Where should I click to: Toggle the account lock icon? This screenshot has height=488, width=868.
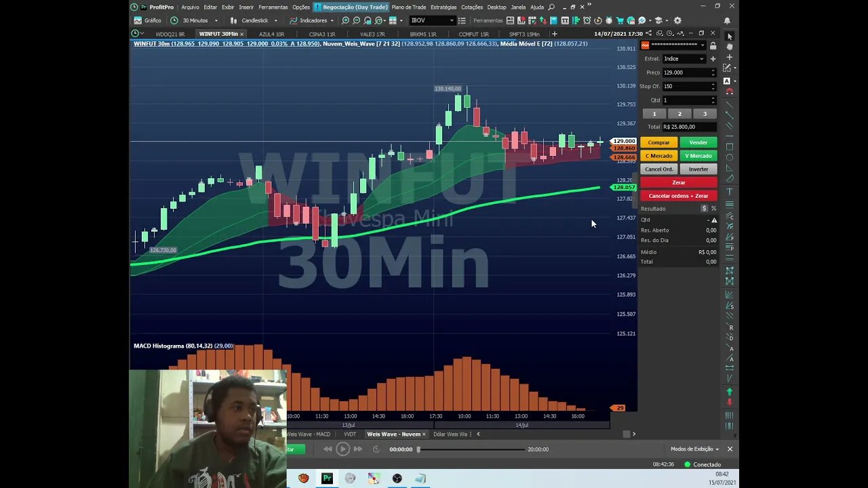pos(713,45)
